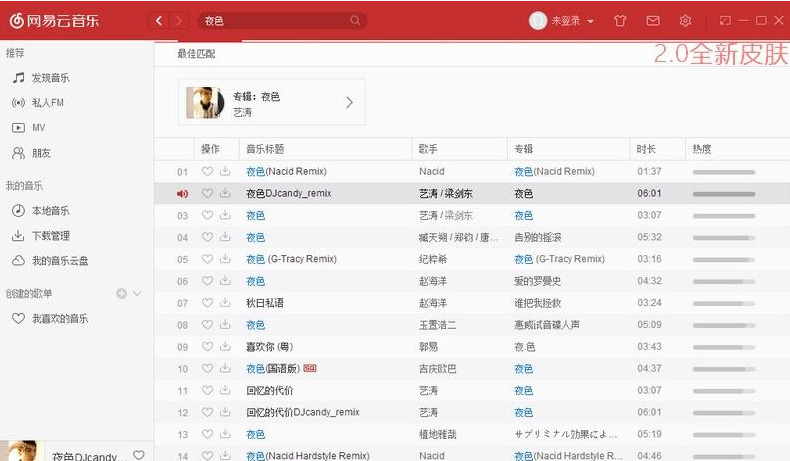Switch to mini mode icon
The width and height of the screenshot is (790, 461).
coord(725,21)
